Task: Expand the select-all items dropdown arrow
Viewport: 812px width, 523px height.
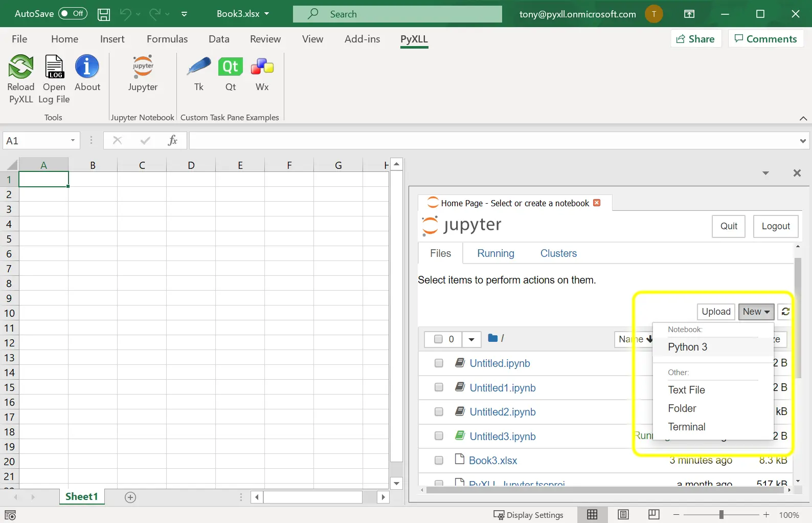Action: pyautogui.click(x=471, y=339)
